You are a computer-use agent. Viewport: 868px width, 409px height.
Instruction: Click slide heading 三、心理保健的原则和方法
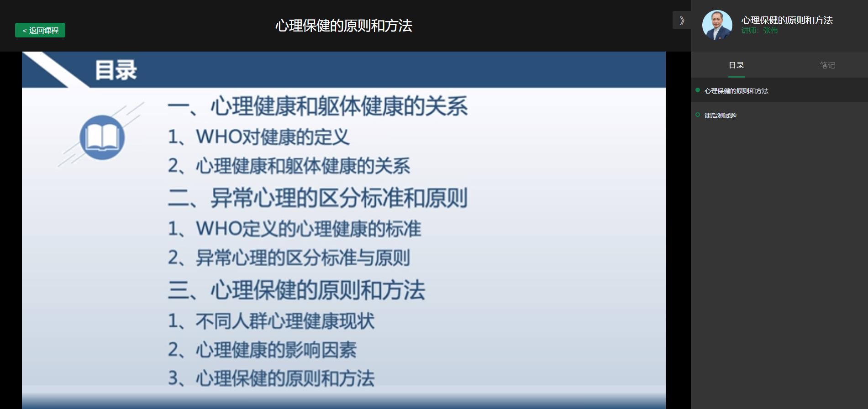pos(296,290)
